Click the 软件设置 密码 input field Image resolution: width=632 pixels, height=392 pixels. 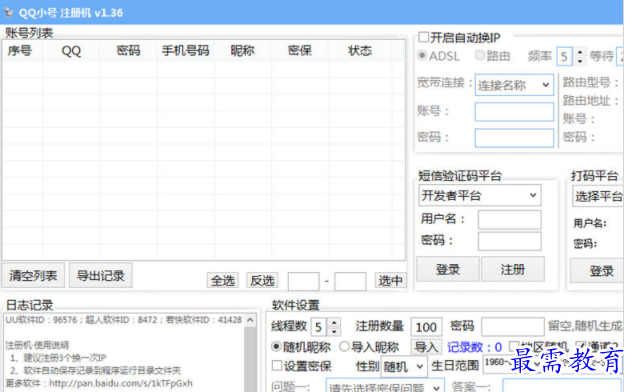[513, 327]
